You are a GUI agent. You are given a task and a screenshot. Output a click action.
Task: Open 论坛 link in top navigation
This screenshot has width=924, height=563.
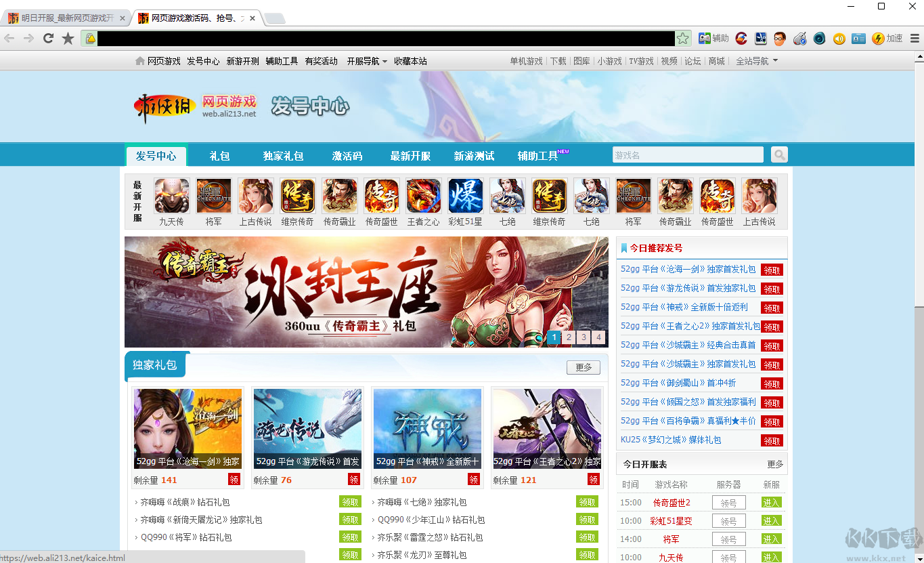692,61
